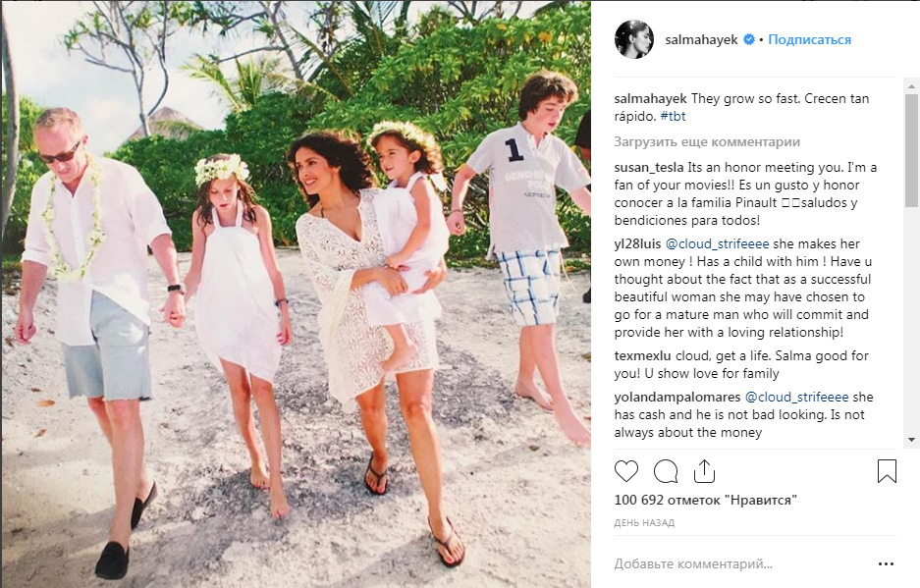The width and height of the screenshot is (920, 588).
Task: Open susan_tesla commenter profile
Action: [650, 168]
